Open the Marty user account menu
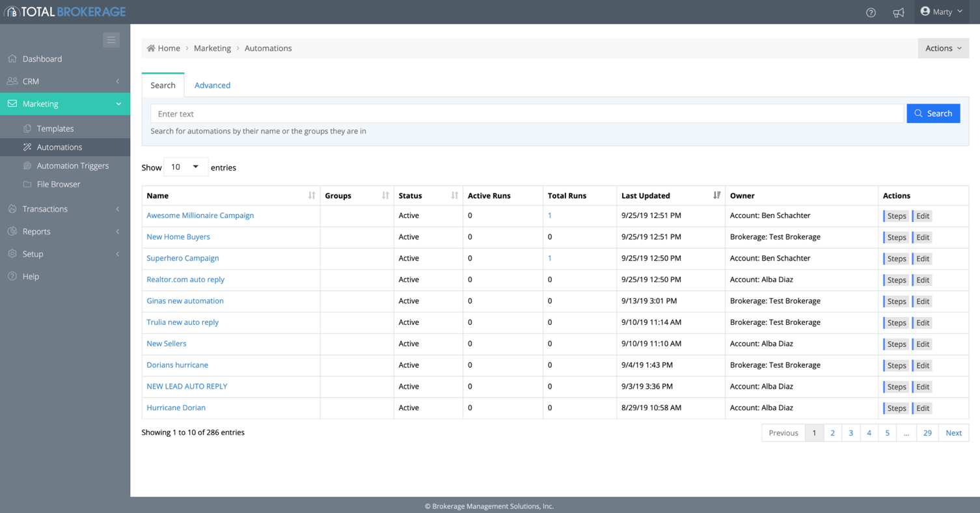This screenshot has height=513, width=980. click(x=942, y=12)
